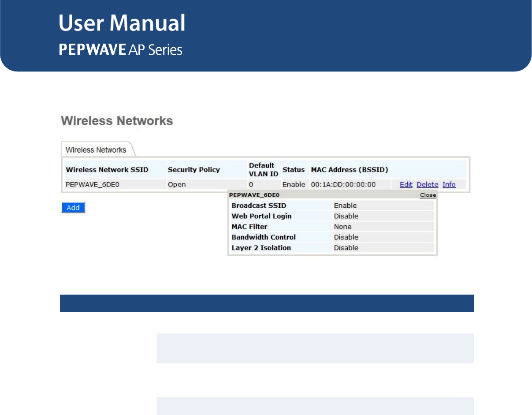The image size is (532, 415).
Task: Click the Broadcast SSID label in the popup
Action: (x=259, y=206)
